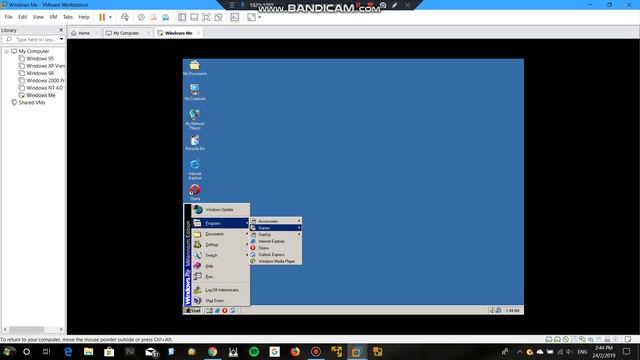
Task: Click My Documents desktop icon in guest
Action: coord(195,68)
